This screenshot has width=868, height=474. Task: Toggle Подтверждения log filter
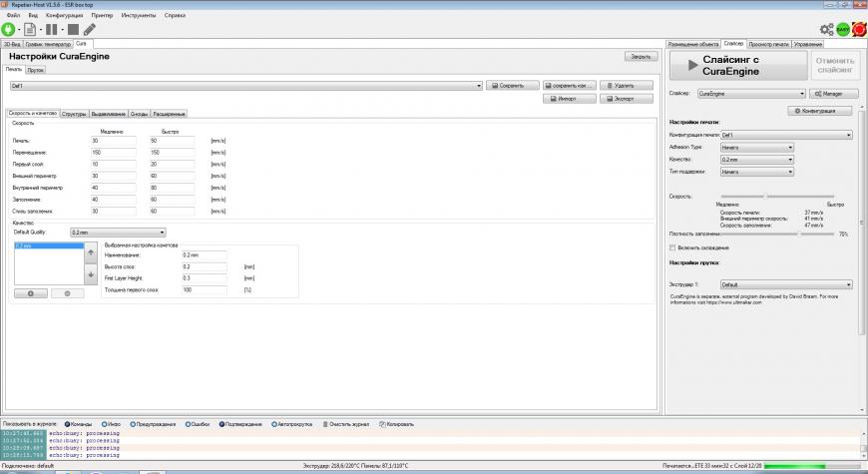coord(240,424)
